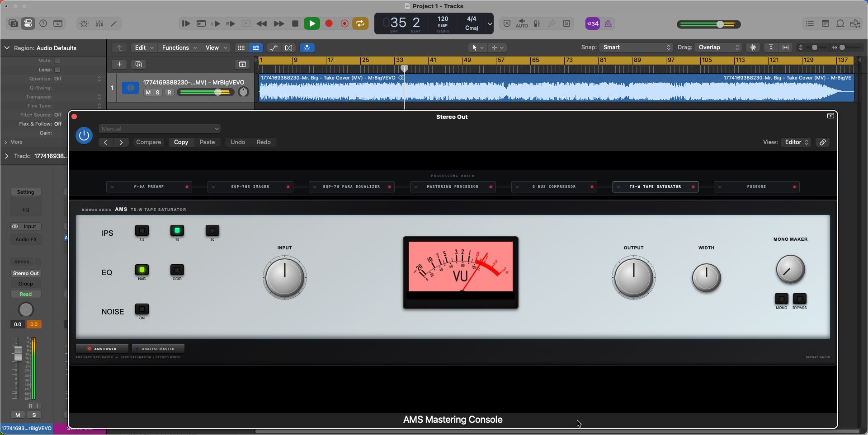The image size is (868, 435).
Task: Enable the CCIR EQ button
Action: coord(177,270)
